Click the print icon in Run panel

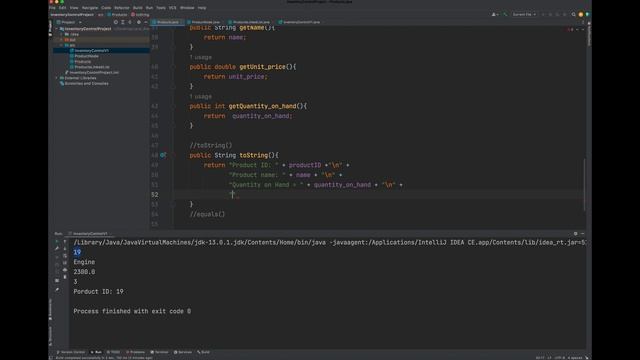coord(65,270)
